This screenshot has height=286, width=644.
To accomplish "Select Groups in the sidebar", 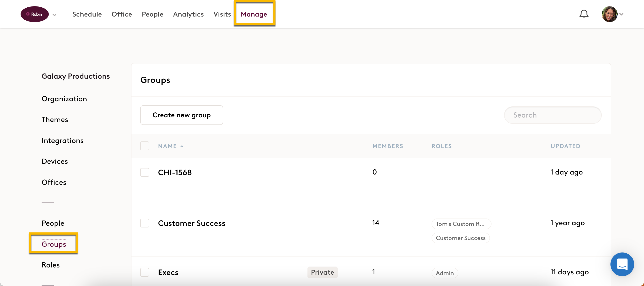I will pyautogui.click(x=54, y=244).
